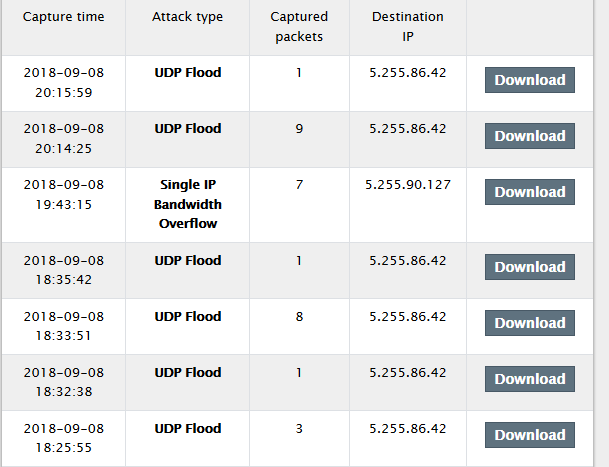Click capture time 2018-09-08 20:15:59
Image resolution: width=609 pixels, height=467 pixels.
(x=62, y=82)
